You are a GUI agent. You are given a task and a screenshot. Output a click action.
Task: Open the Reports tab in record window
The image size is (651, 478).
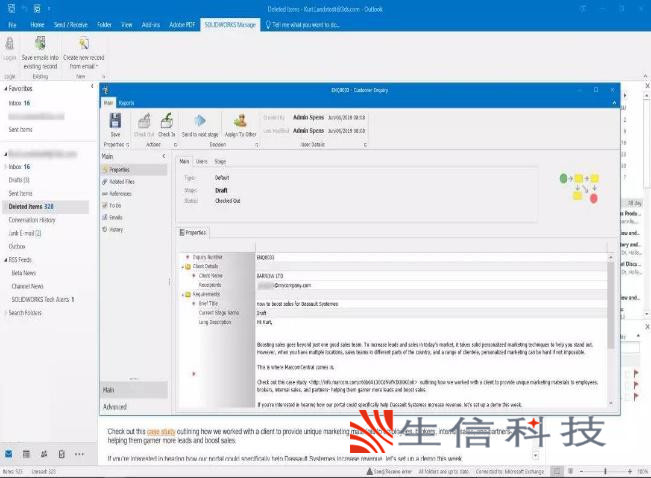pyautogui.click(x=127, y=103)
